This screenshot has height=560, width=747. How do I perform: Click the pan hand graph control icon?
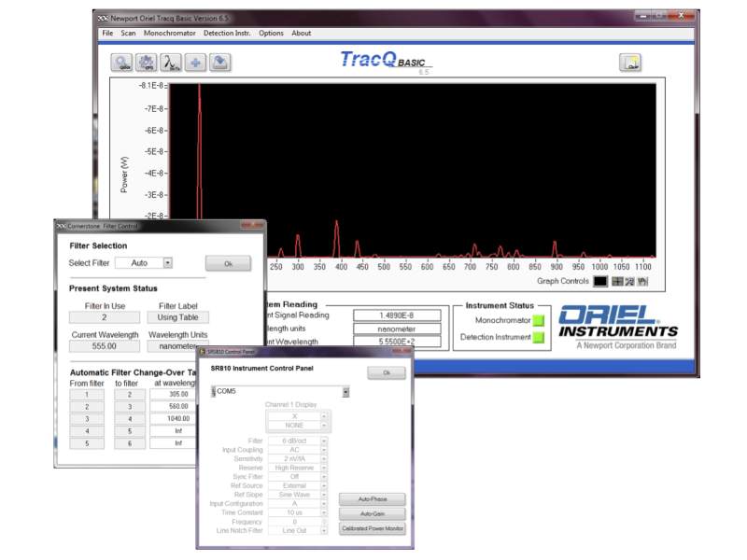pyautogui.click(x=642, y=281)
